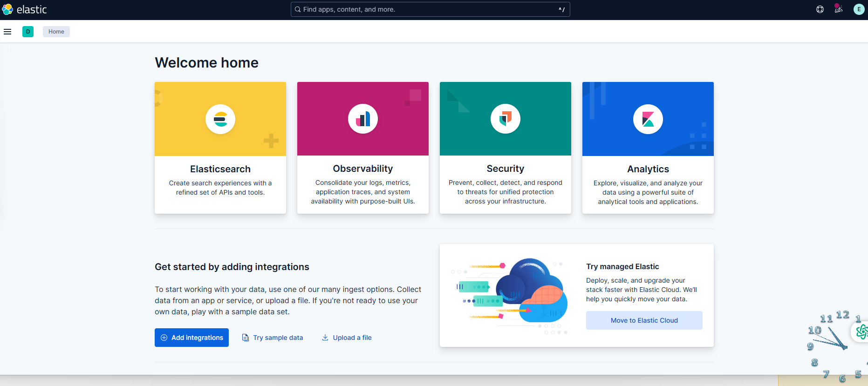Open the hamburger navigation menu

pos(7,32)
